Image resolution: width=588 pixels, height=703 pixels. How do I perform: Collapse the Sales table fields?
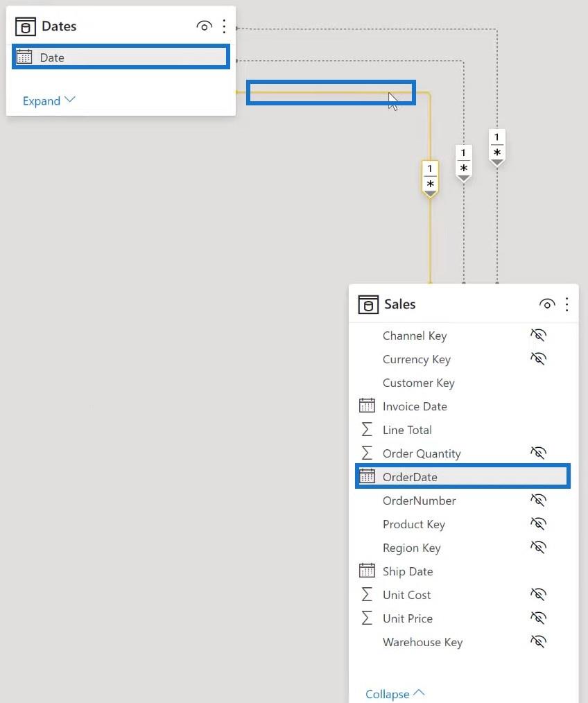click(395, 693)
